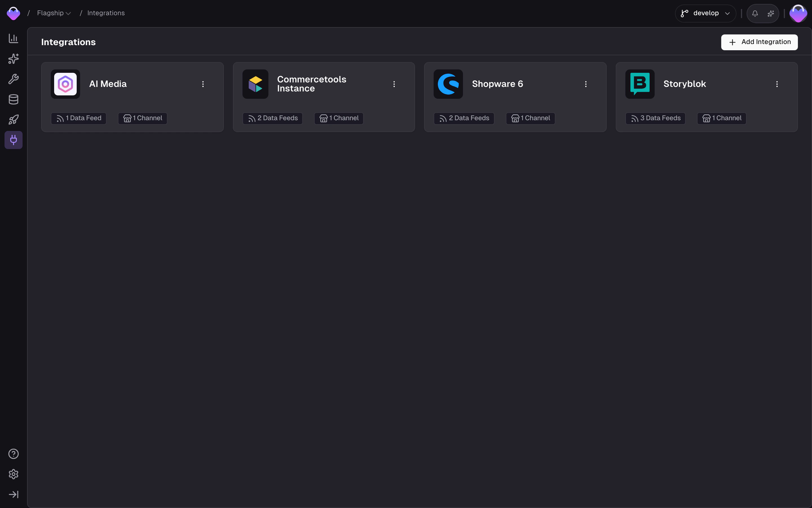Click Shopware 6's 2 Data Feeds badge
The width and height of the screenshot is (812, 508).
point(464,118)
